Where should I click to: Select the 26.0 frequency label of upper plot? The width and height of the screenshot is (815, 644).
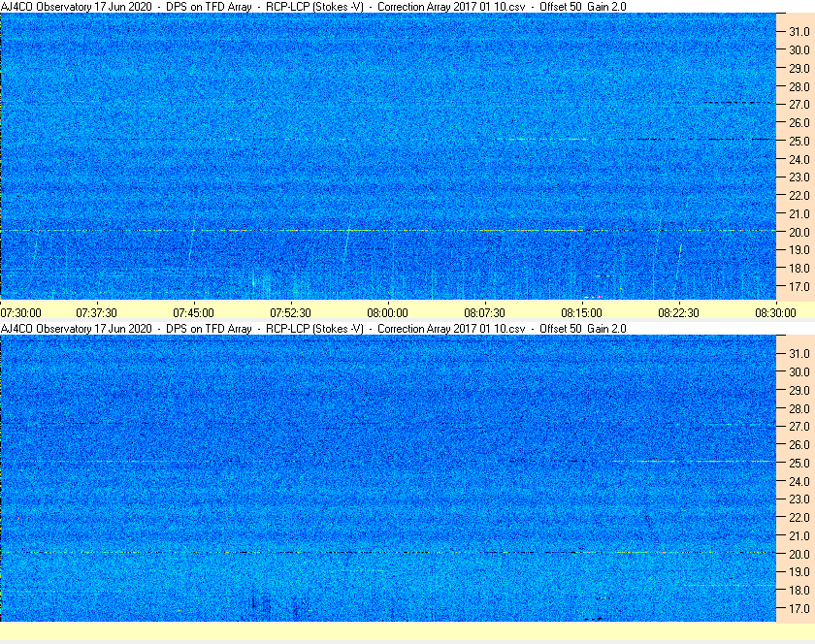(x=799, y=122)
